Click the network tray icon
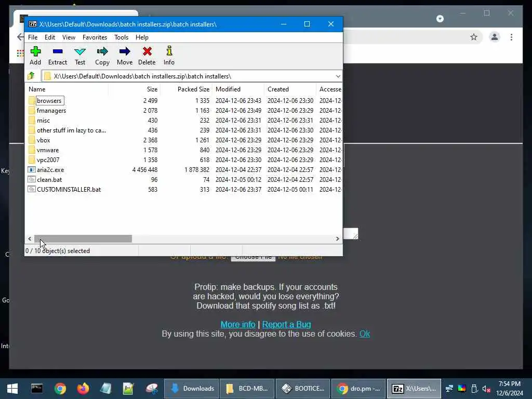This screenshot has width=532, height=399. pyautogui.click(x=449, y=389)
